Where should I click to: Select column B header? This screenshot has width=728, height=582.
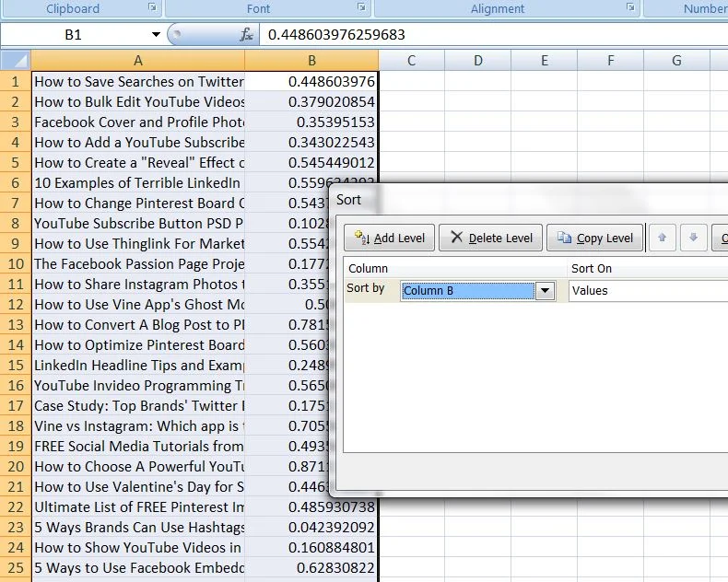point(311,61)
